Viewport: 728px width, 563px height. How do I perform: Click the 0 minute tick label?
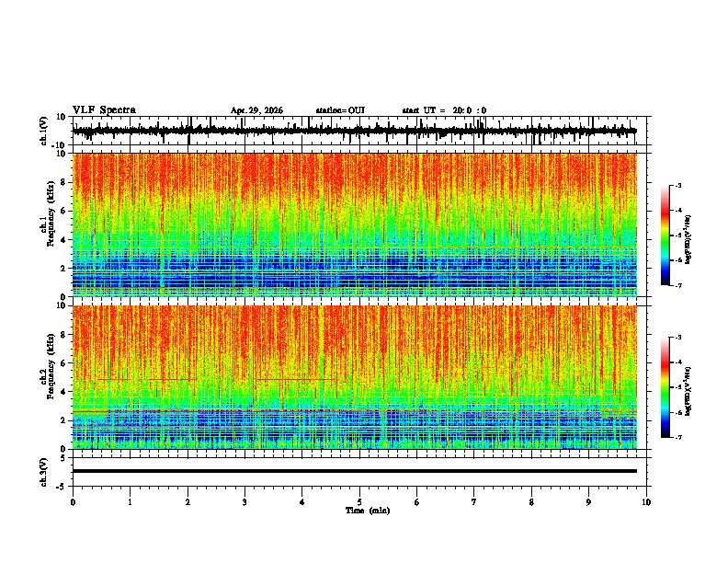(x=73, y=502)
